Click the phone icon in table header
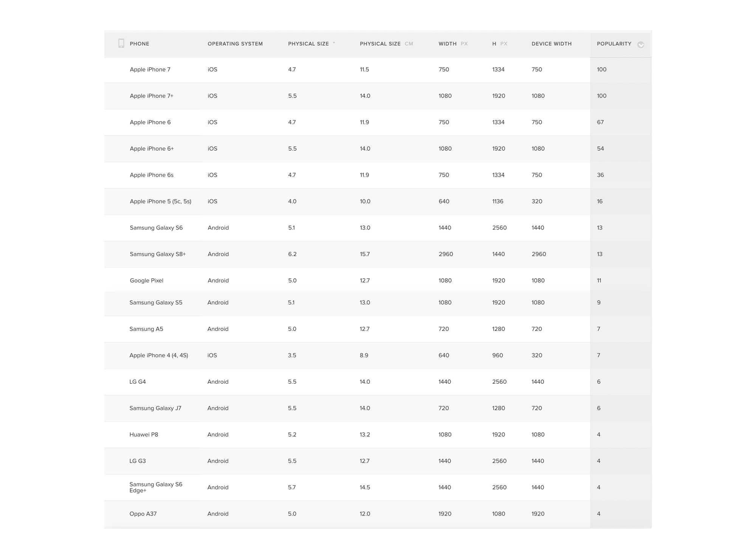Screen dimensions: 756x559 (x=121, y=43)
